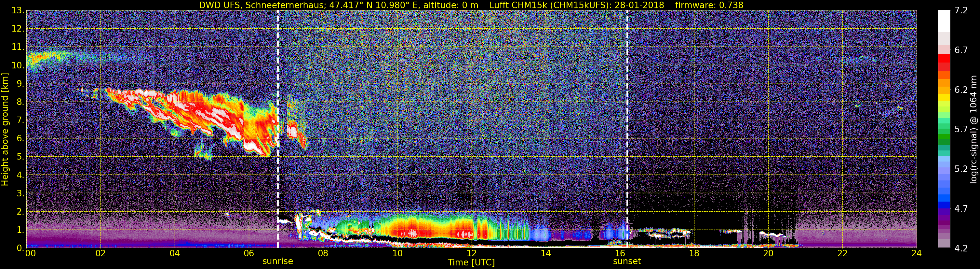Click the '0.' height axis tick label
This screenshot has height=269, width=980.
pyautogui.click(x=20, y=248)
